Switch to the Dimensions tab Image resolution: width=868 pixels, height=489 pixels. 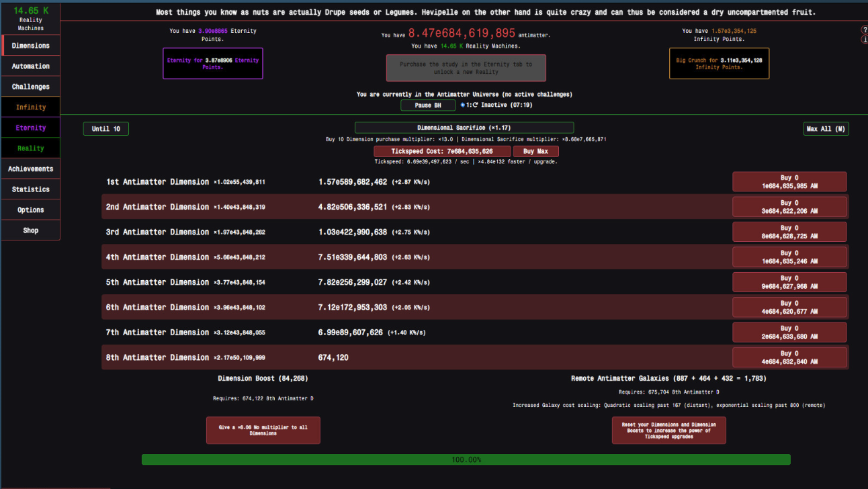click(31, 46)
